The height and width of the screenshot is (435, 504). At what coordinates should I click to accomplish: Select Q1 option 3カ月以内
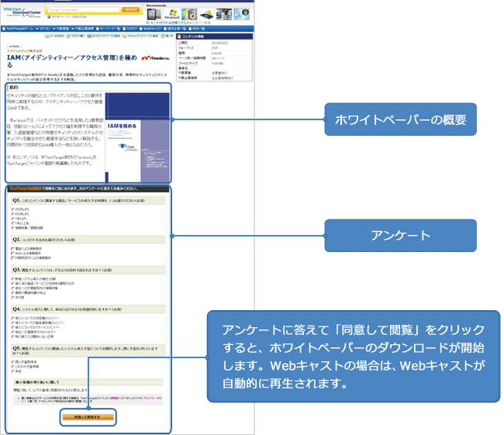tap(13, 209)
